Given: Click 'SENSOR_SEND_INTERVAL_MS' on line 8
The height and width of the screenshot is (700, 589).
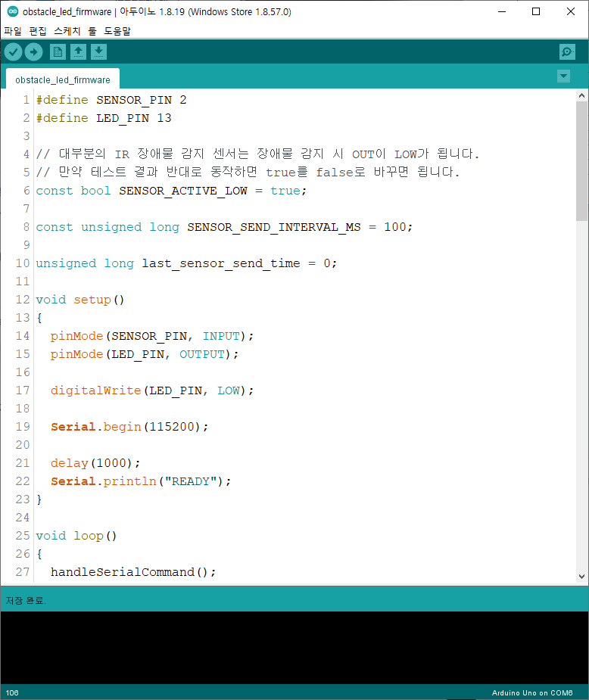Looking at the screenshot, I should (274, 227).
